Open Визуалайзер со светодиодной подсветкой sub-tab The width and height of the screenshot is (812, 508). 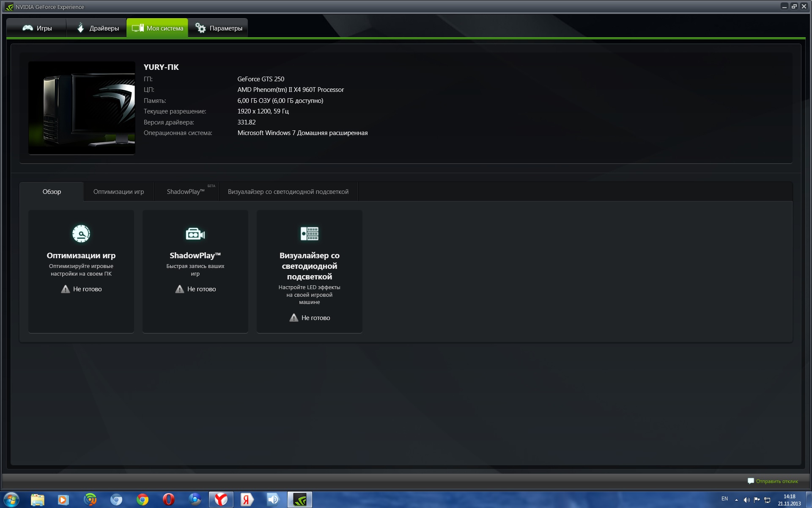point(288,192)
